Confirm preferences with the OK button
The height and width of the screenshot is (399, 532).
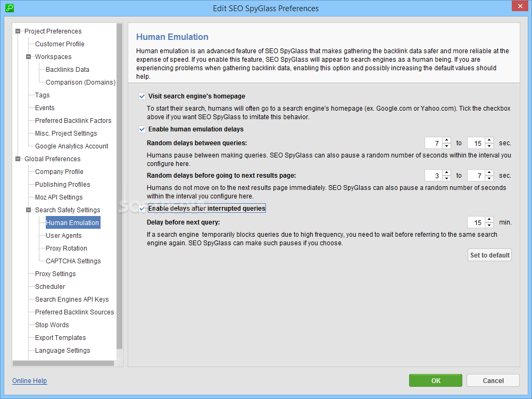click(x=436, y=380)
